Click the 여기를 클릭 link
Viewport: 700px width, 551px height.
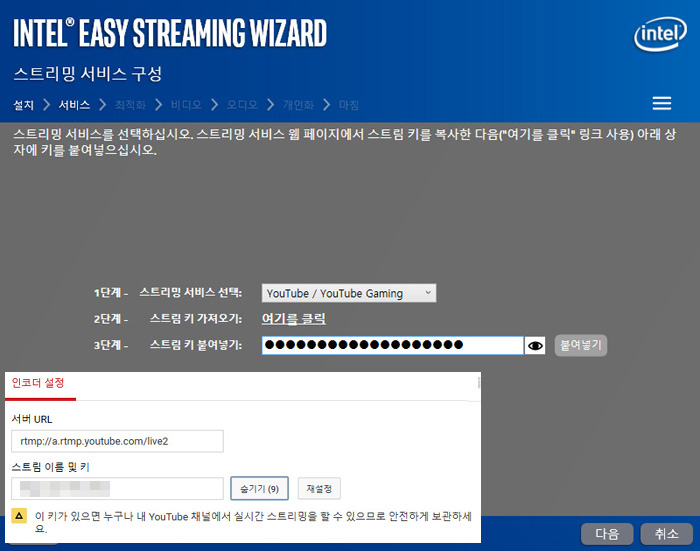pyautogui.click(x=293, y=319)
